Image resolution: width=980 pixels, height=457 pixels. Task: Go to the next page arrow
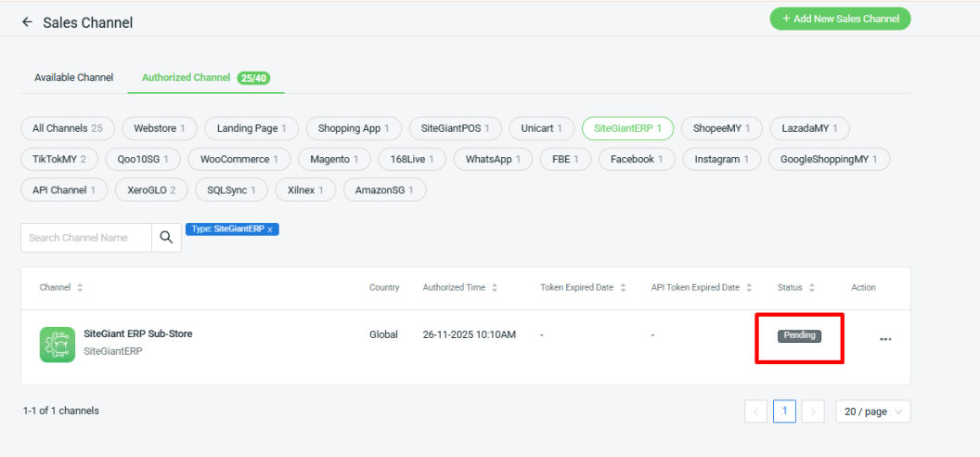pos(813,411)
